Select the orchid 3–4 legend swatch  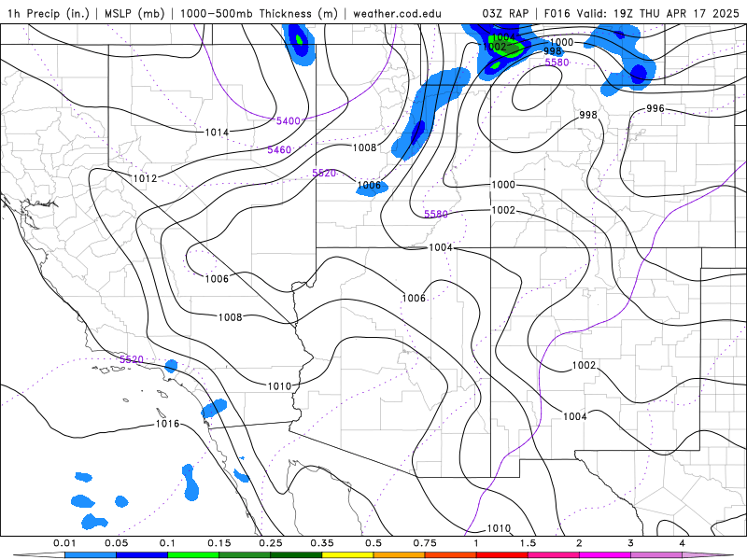(x=656, y=555)
